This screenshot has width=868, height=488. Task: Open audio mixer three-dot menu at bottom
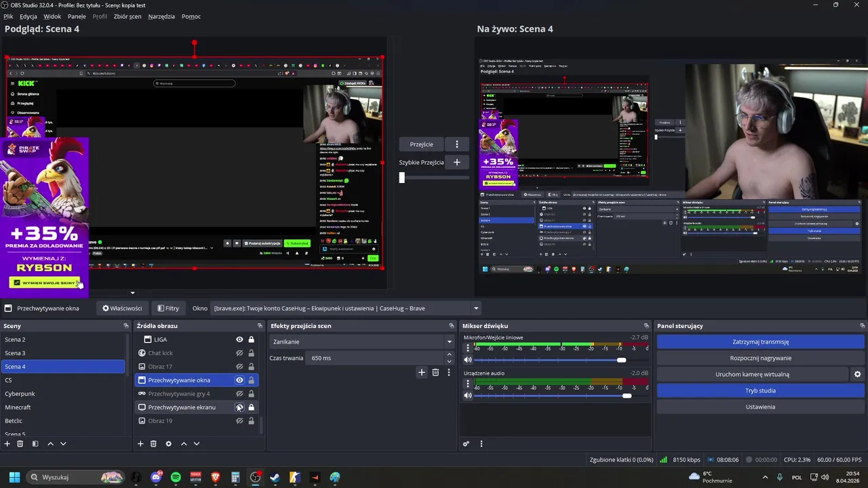(481, 444)
